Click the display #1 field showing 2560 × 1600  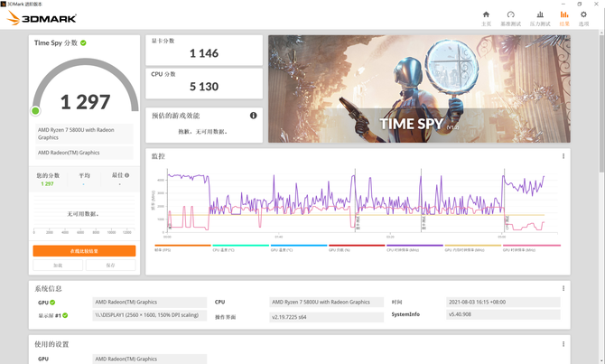coord(149,315)
